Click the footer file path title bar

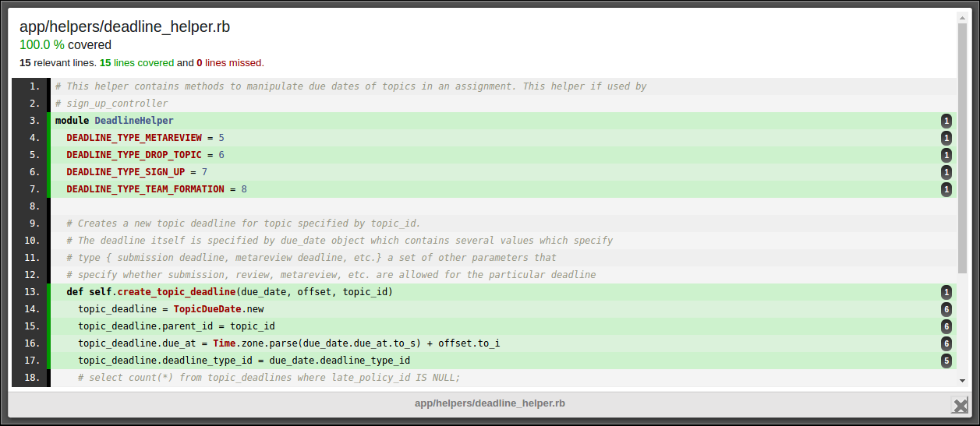coord(490,403)
